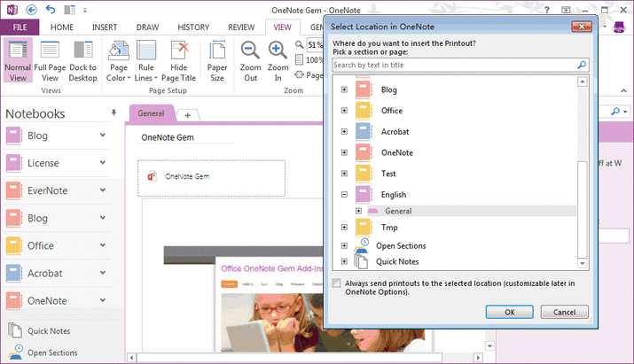Expand Open Sections in dialog tree
The width and height of the screenshot is (634, 364).
pyautogui.click(x=344, y=245)
